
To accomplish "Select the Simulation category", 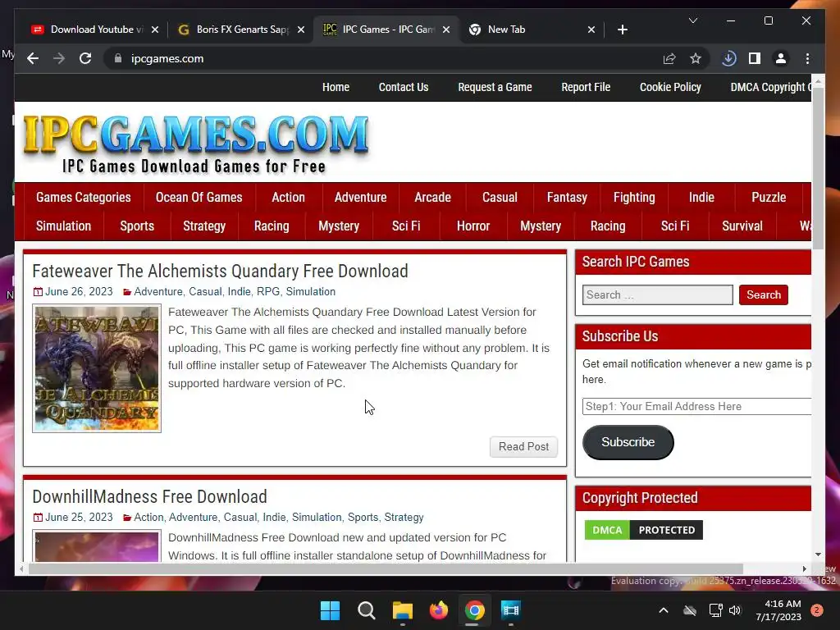I will click(63, 226).
